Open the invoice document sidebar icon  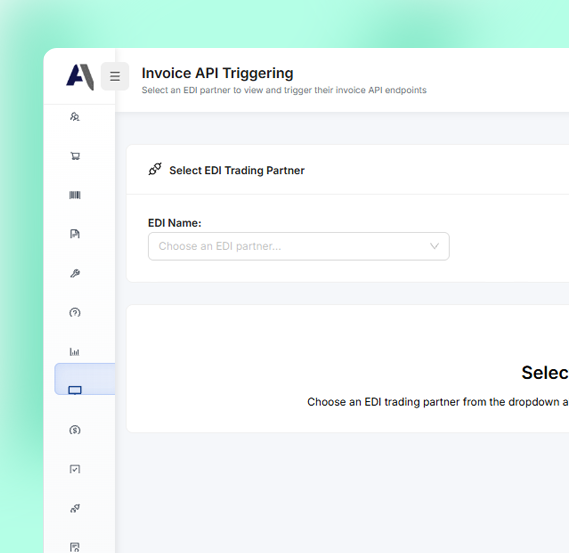pos(75,234)
